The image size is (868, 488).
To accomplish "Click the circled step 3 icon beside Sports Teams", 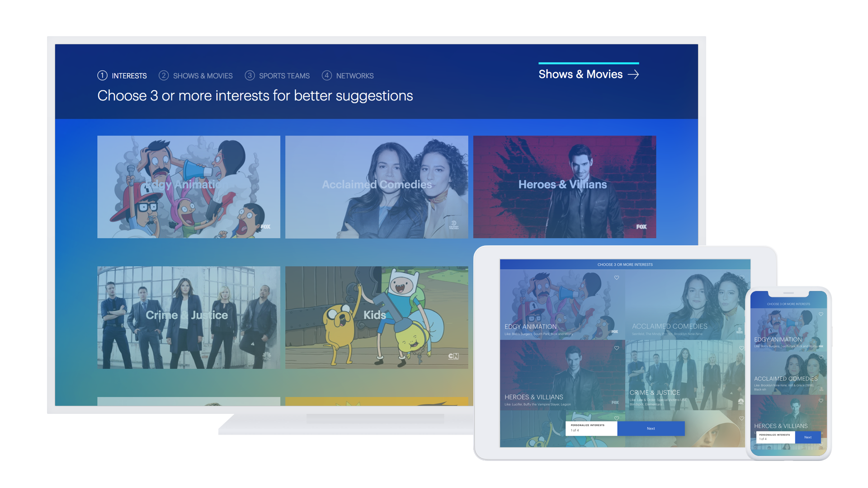I will 250,75.
